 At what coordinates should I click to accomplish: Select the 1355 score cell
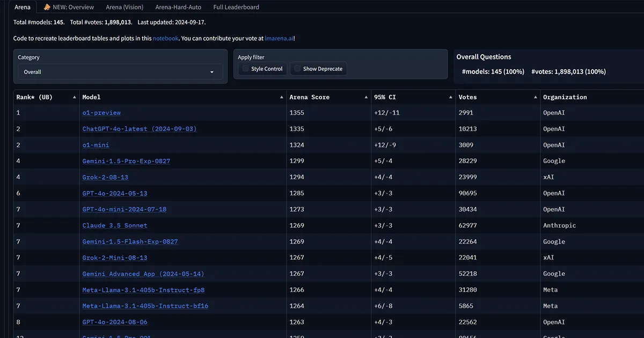click(328, 113)
